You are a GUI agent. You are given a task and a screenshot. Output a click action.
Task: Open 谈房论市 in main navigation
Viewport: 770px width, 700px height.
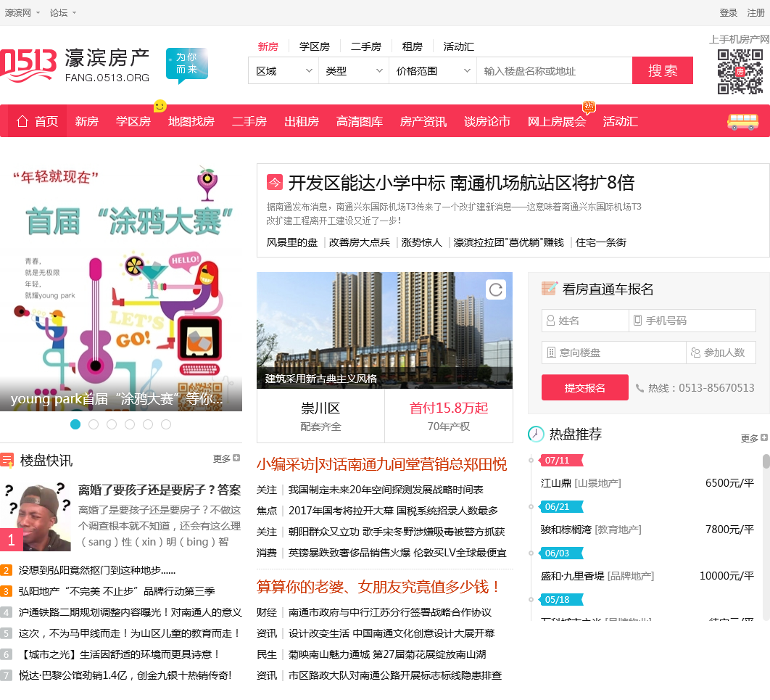(487, 121)
